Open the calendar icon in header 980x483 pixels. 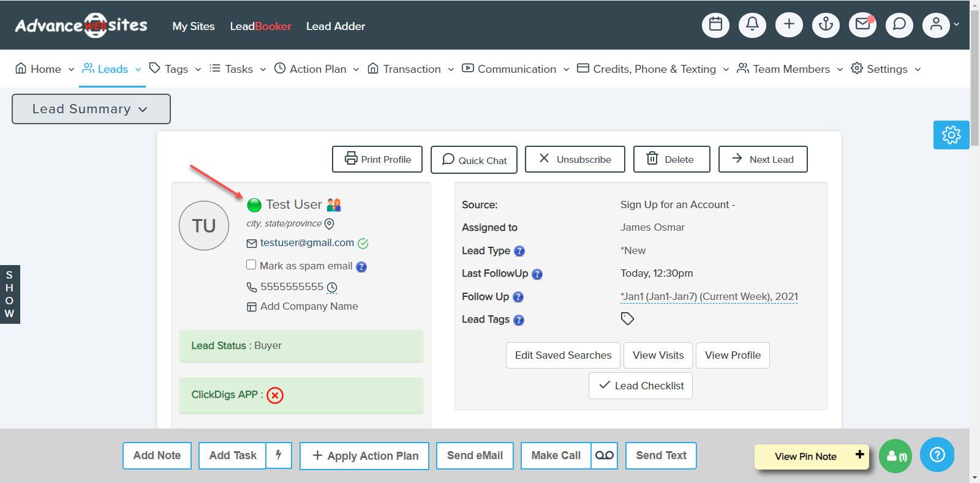[715, 25]
